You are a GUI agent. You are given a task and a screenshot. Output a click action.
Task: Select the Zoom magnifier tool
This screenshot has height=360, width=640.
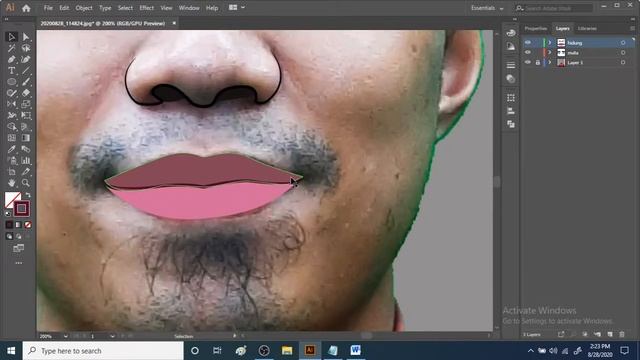26,183
